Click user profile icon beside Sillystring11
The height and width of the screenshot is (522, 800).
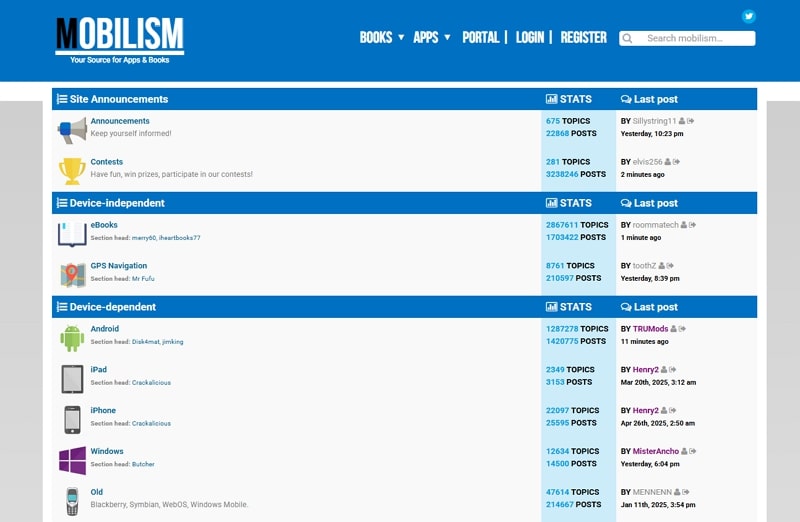point(682,121)
